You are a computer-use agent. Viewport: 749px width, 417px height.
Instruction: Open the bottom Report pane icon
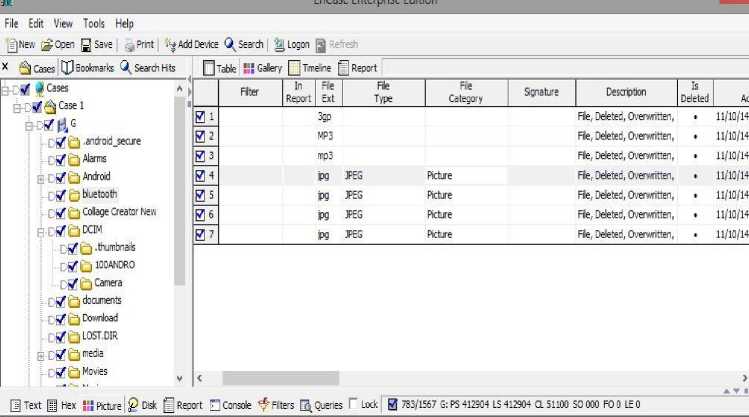pos(169,405)
